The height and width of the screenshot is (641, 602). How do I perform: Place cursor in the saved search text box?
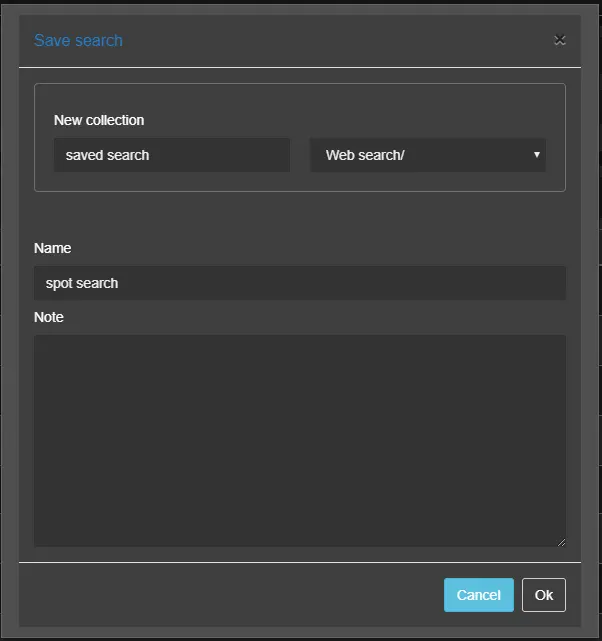point(171,155)
